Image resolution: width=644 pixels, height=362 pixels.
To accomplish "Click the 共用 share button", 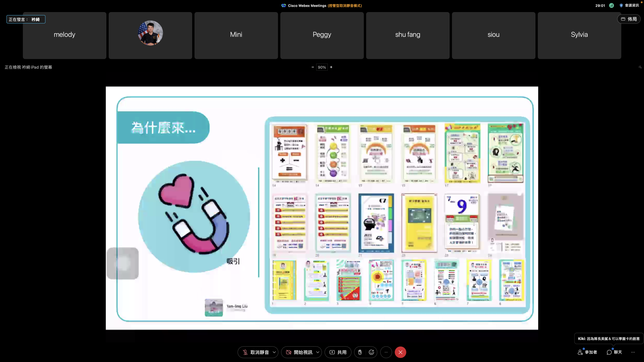I will pos(338,352).
